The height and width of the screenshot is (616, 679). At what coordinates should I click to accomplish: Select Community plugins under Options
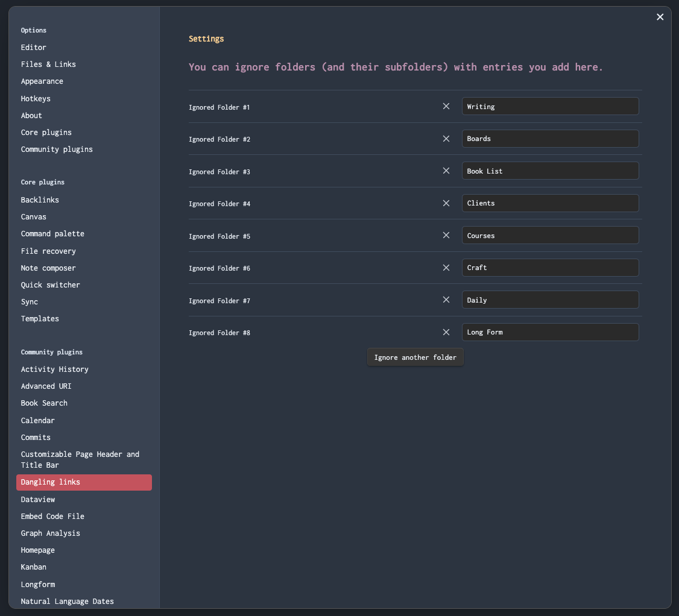click(x=57, y=149)
